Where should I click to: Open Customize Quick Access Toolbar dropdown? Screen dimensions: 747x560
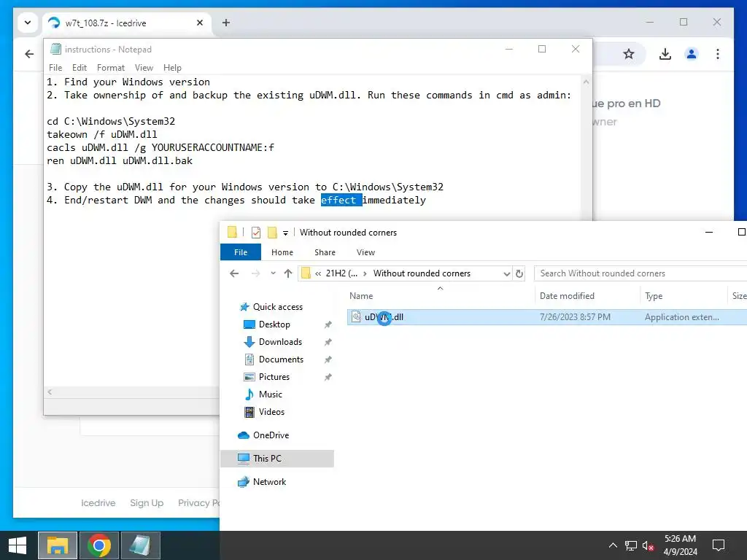285,233
